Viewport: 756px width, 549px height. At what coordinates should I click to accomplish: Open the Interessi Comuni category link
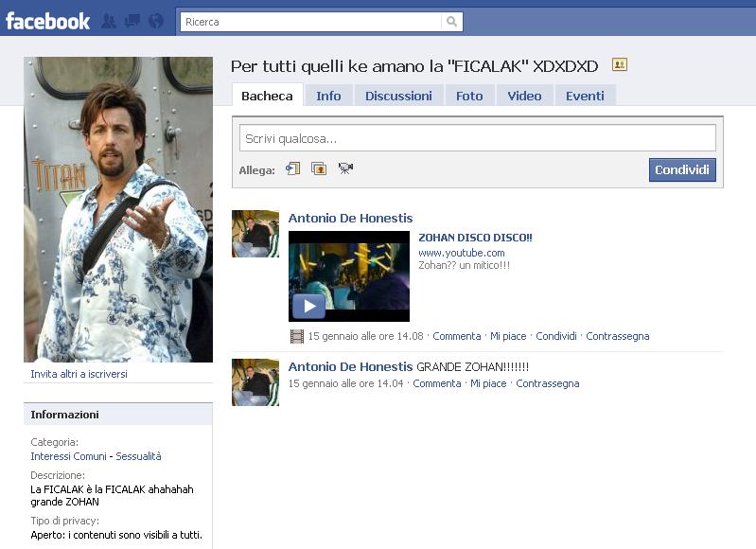[67, 456]
